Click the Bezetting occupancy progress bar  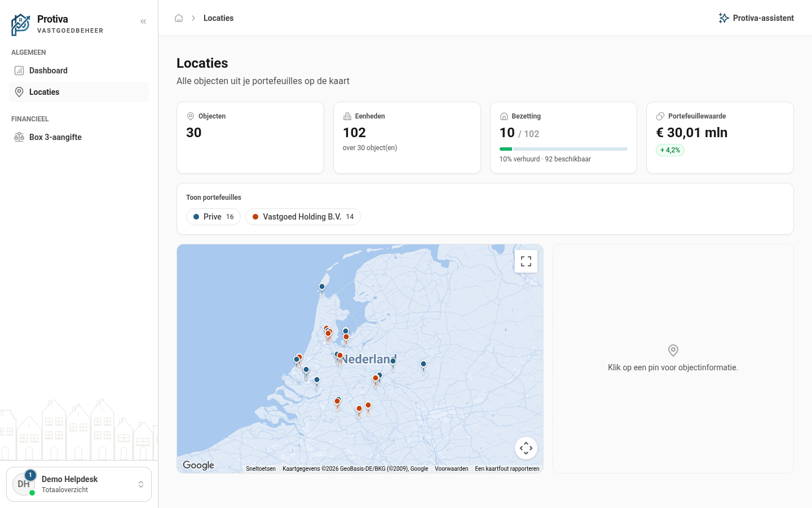563,149
